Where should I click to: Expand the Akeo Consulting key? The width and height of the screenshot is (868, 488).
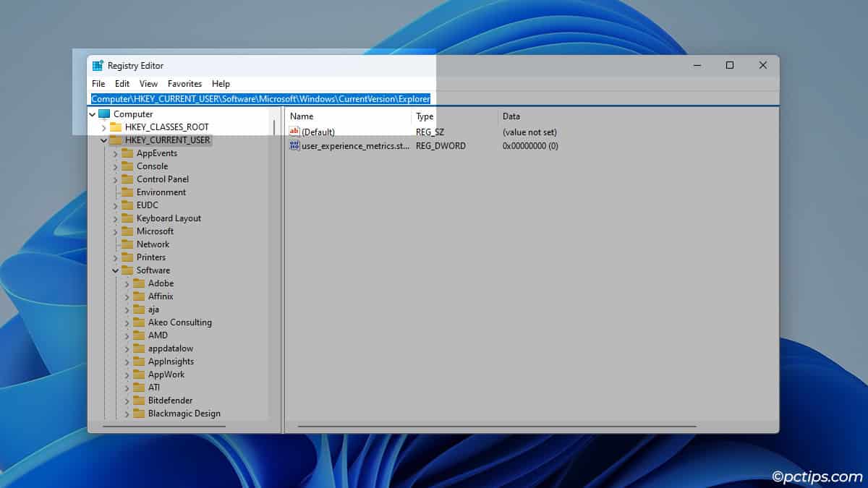point(127,322)
